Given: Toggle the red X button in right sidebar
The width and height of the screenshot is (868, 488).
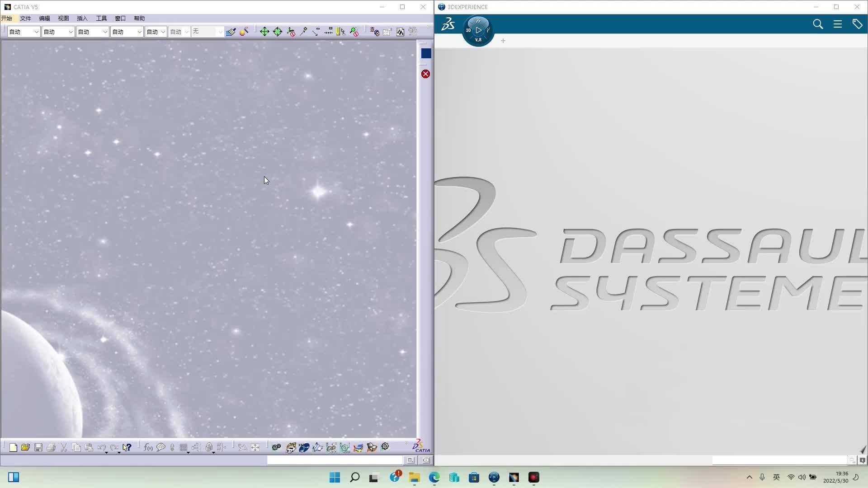Looking at the screenshot, I should (425, 74).
